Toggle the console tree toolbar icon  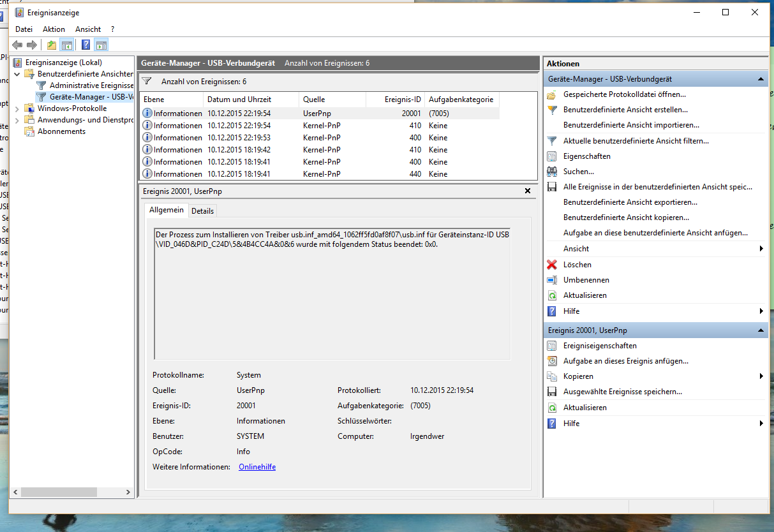[x=66, y=45]
